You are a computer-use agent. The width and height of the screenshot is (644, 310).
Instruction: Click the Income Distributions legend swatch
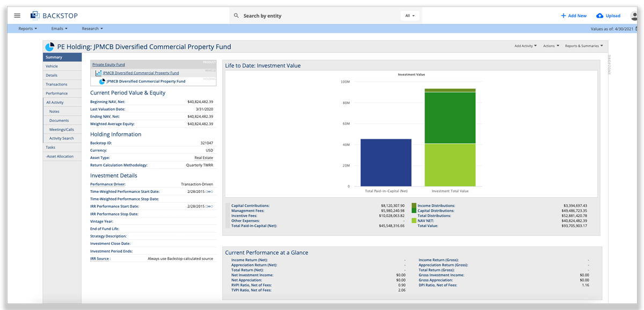click(414, 206)
